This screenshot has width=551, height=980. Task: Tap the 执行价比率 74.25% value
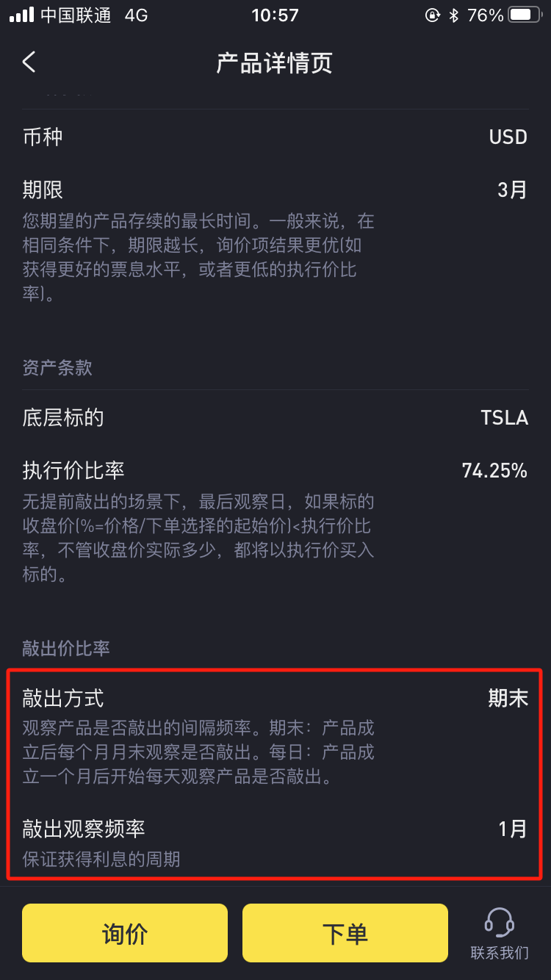pos(494,470)
